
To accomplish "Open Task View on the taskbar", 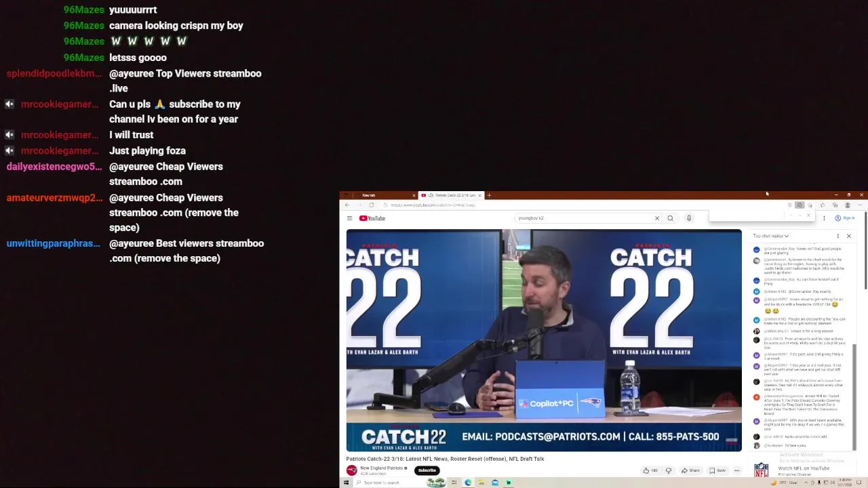I will point(454,483).
